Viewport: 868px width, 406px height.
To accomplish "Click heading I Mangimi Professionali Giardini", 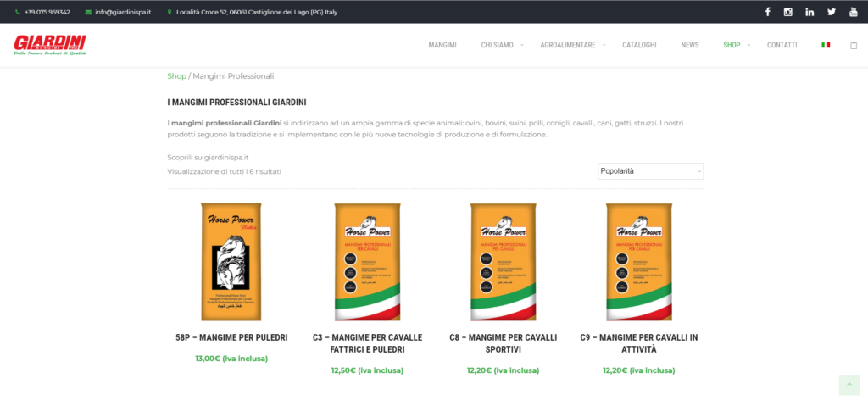I will click(x=237, y=103).
